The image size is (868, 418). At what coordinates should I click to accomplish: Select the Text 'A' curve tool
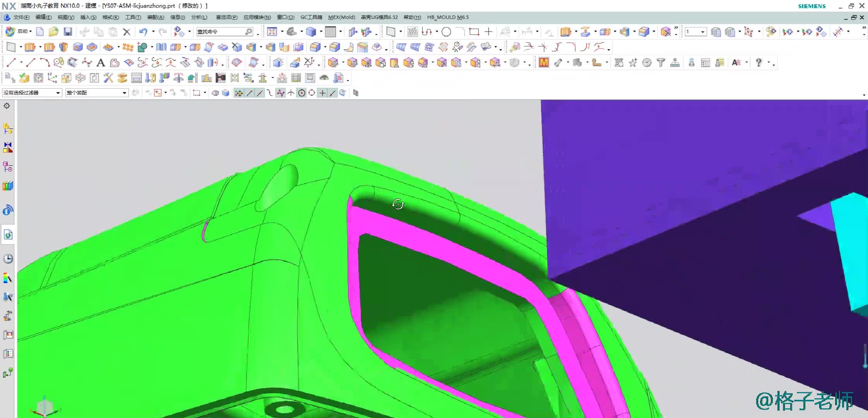click(x=101, y=63)
